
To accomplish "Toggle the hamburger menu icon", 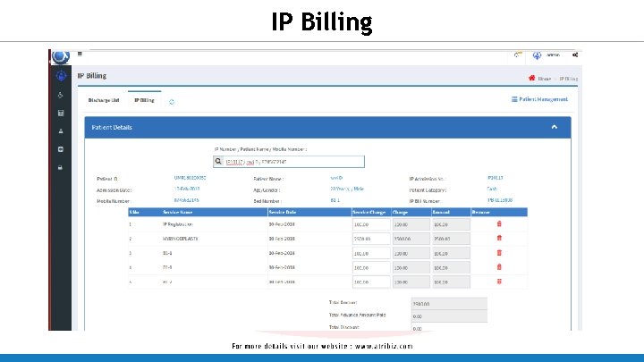I will click(80, 54).
